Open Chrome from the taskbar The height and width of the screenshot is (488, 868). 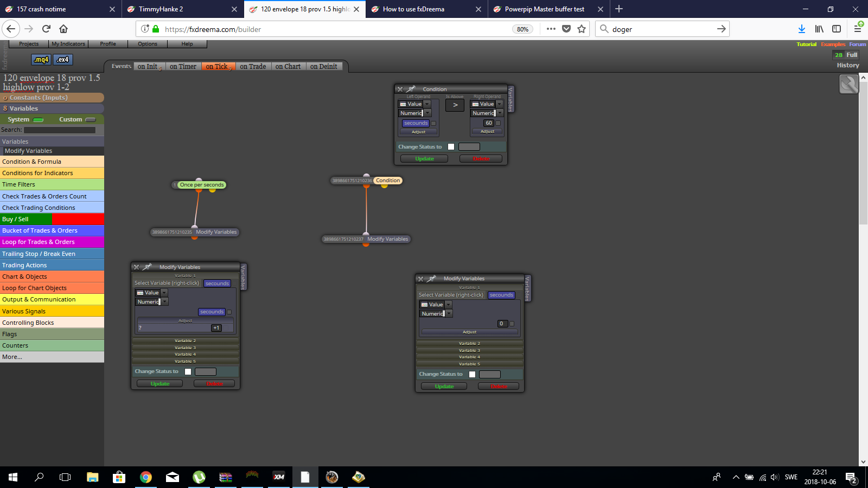(x=145, y=477)
